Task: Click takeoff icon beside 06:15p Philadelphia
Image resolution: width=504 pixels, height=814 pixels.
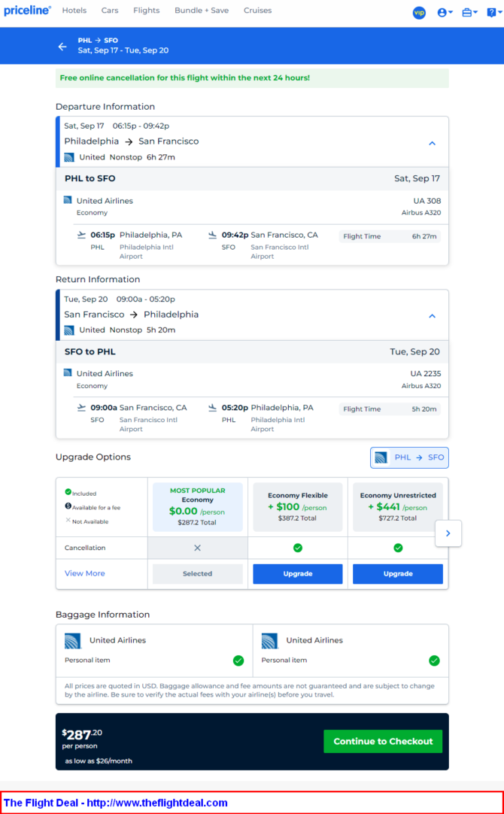Action: [x=81, y=235]
